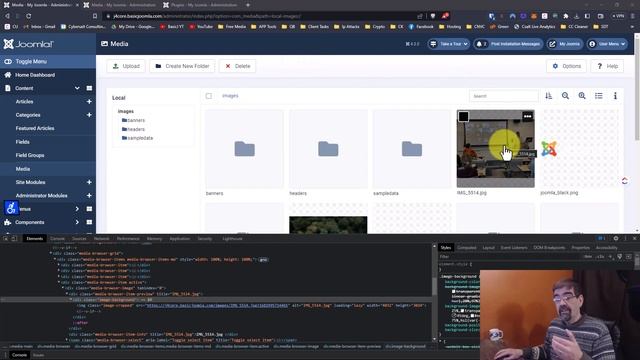This screenshot has height=360, width=640.
Task: Expand the Menus section chevron
Action: click(77, 209)
